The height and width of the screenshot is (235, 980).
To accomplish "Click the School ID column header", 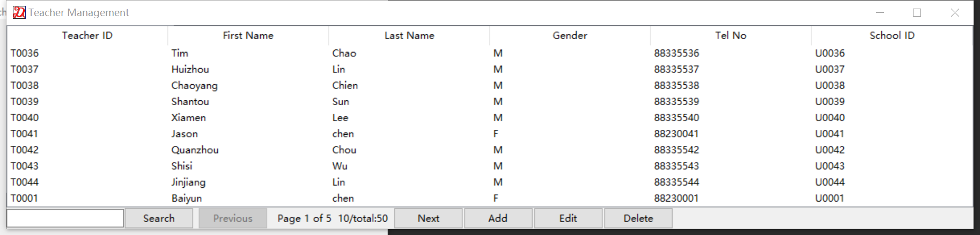I will (892, 35).
